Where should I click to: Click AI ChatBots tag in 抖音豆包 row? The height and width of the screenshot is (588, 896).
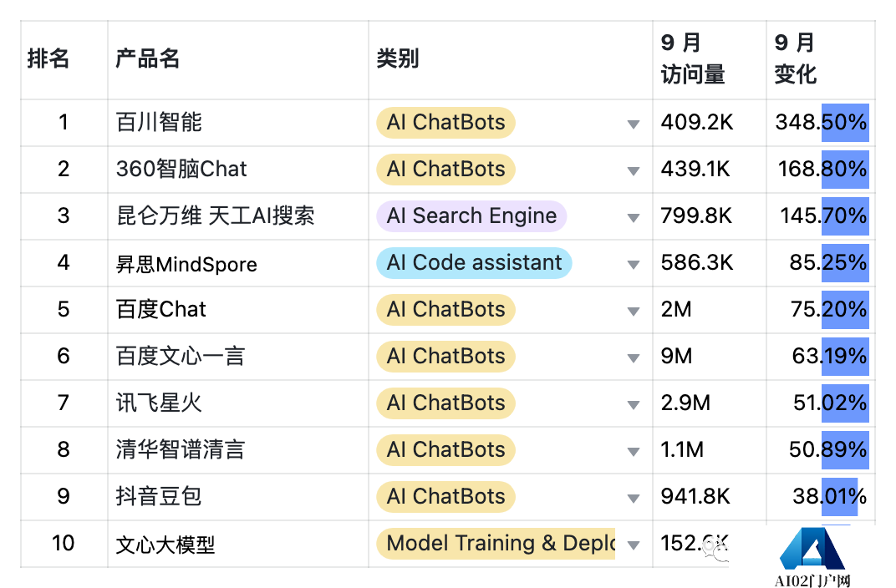[x=445, y=497]
